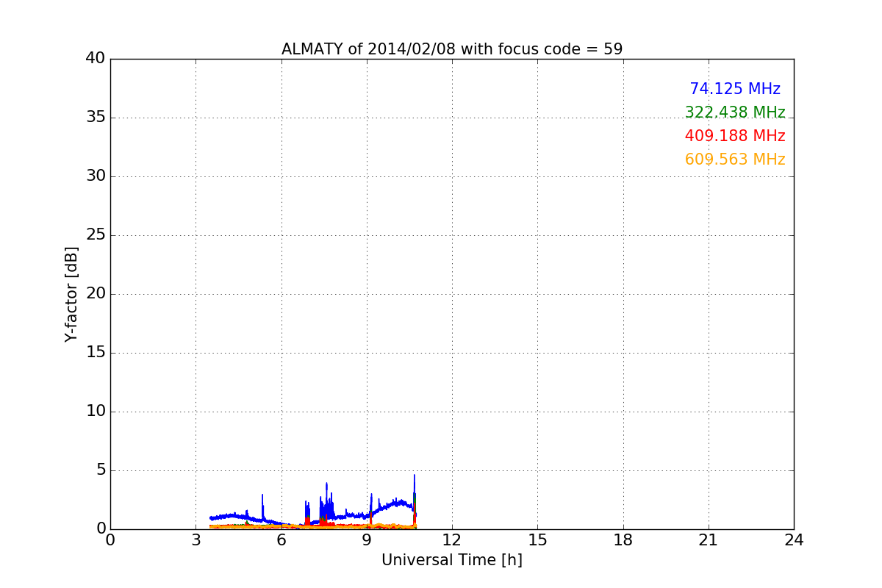This screenshot has width=882, height=588.
Task: Select the 409.188 MHz legend label
Action: (735, 136)
